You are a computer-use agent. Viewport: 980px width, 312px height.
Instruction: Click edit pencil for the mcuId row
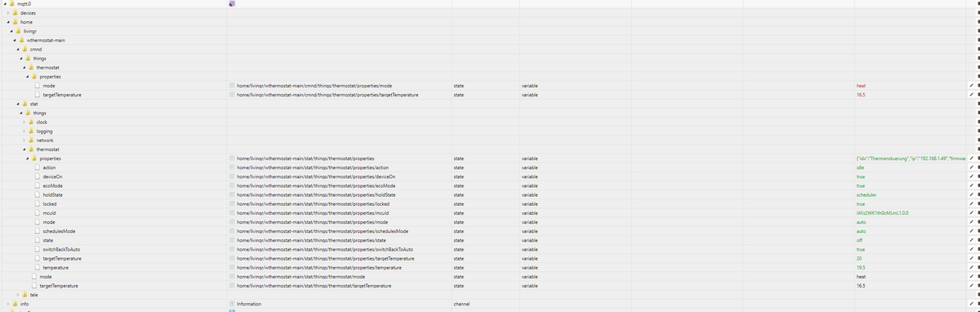click(971, 213)
